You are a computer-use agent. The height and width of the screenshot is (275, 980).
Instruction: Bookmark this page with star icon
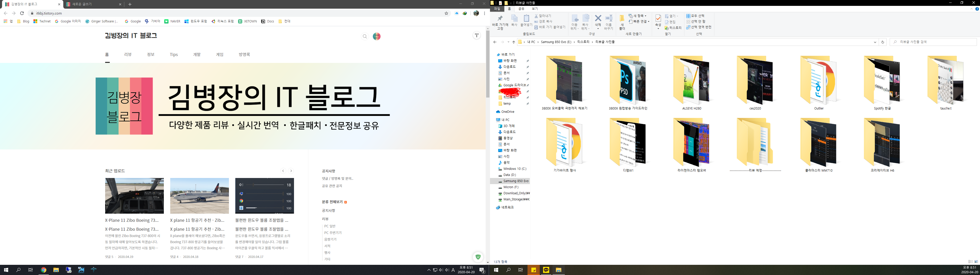[x=446, y=13]
